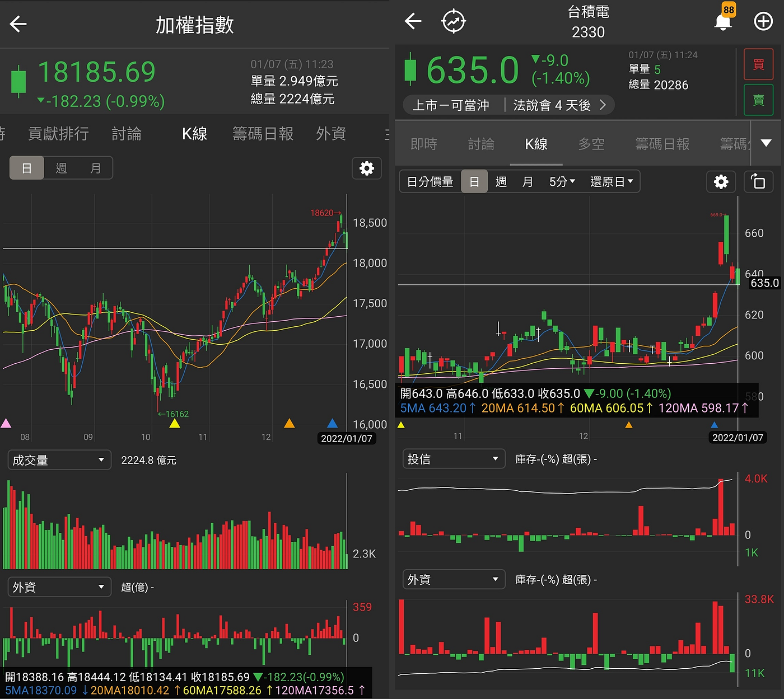Add 台積電 to watchlist with plus icon
This screenshot has width=784, height=699.
click(763, 21)
